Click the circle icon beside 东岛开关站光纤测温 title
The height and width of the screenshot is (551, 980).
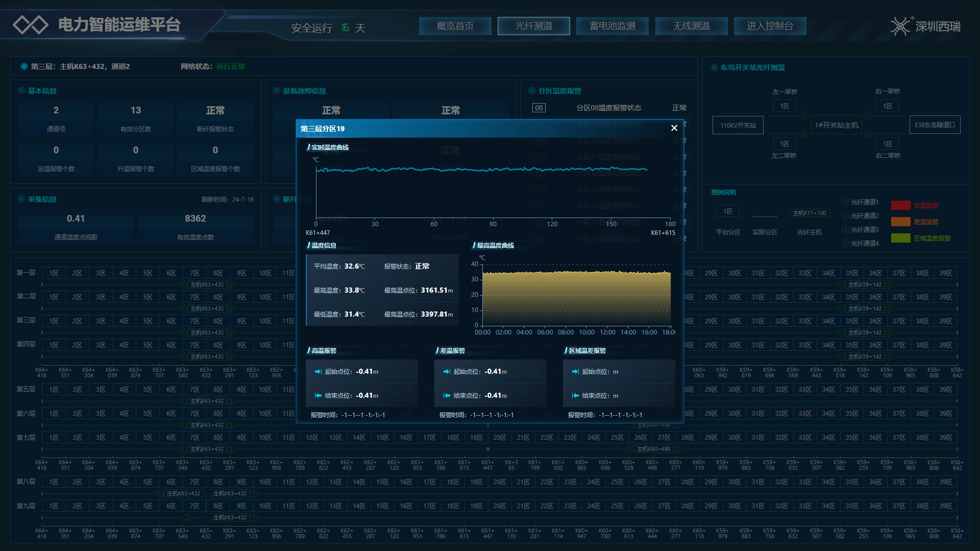pyautogui.click(x=714, y=67)
